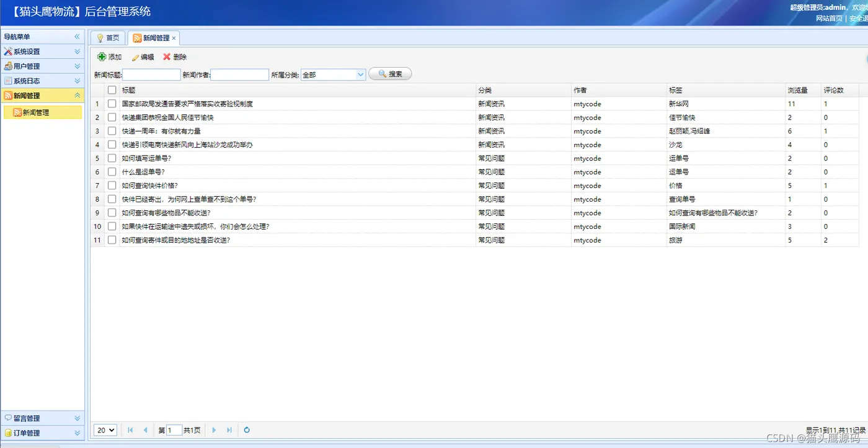The width and height of the screenshot is (868, 448).
Task: Click the 编辑 toolbar button label
Action: pyautogui.click(x=148, y=57)
